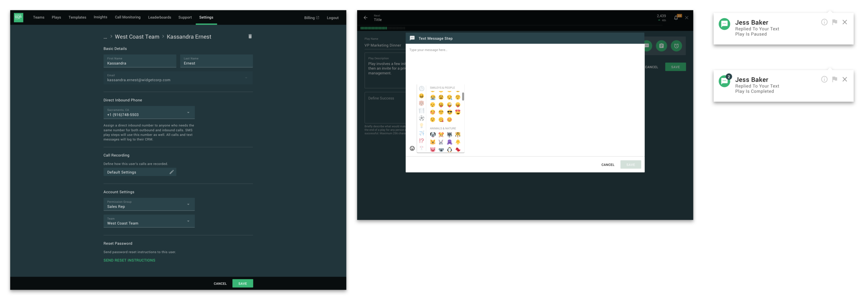The height and width of the screenshot is (300, 868).
Task: Open the Plays tab
Action: coord(56,17)
